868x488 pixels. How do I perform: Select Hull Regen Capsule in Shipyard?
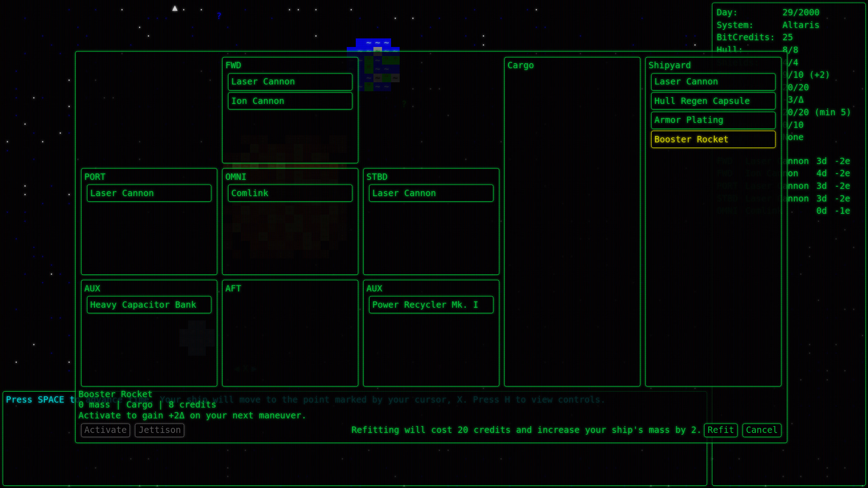(713, 101)
